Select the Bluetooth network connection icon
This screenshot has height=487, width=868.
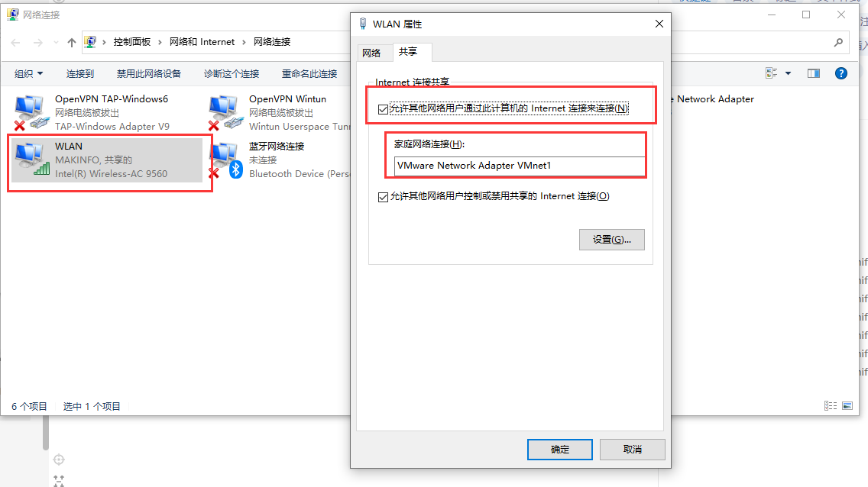pos(226,160)
